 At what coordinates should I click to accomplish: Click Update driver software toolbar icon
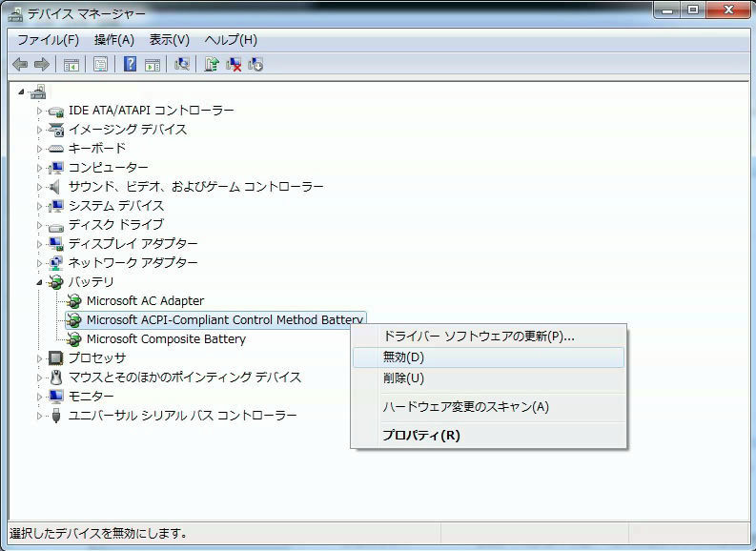pyautogui.click(x=212, y=64)
